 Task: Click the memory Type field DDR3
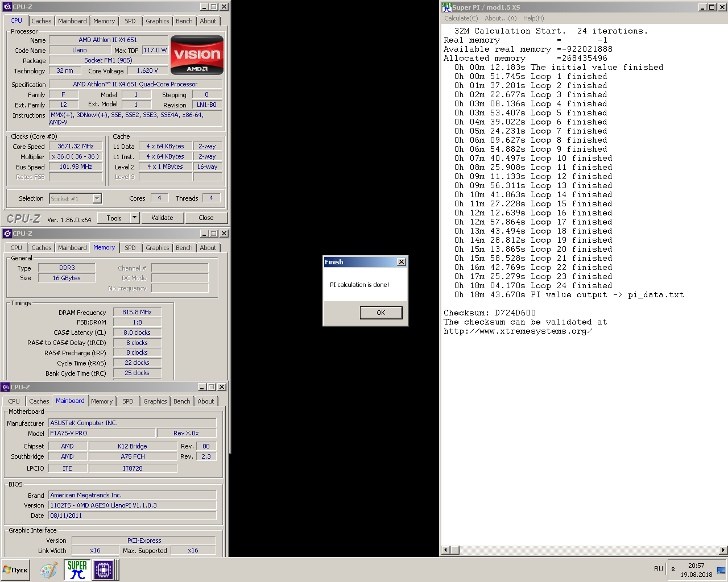[x=67, y=268]
